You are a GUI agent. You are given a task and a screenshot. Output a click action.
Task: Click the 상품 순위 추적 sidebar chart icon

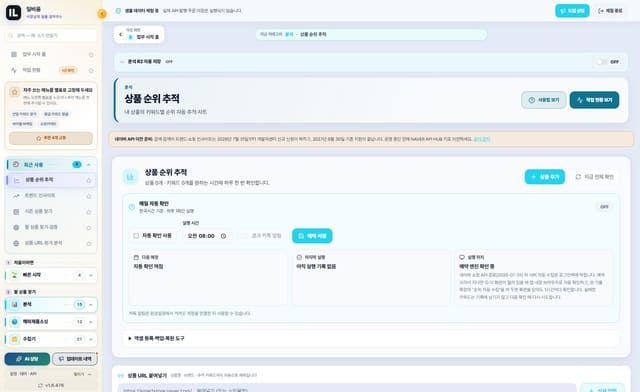(x=16, y=180)
